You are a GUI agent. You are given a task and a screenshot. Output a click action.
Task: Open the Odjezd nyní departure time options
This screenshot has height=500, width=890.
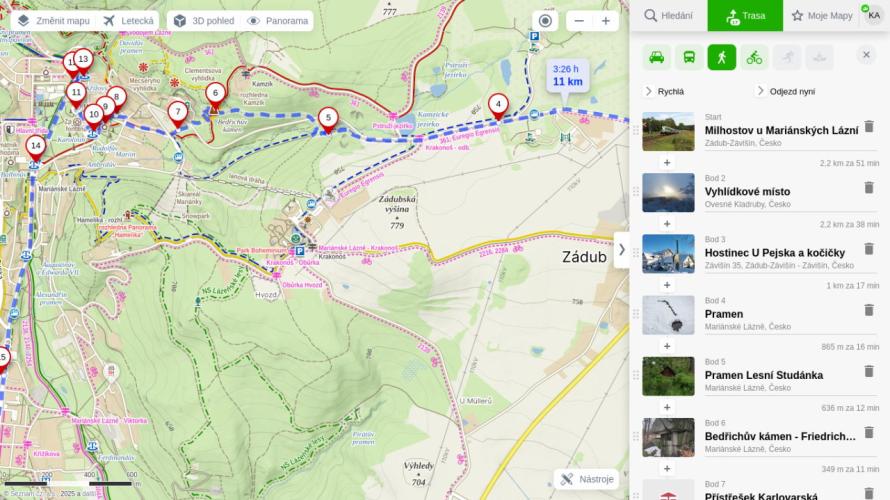click(785, 91)
